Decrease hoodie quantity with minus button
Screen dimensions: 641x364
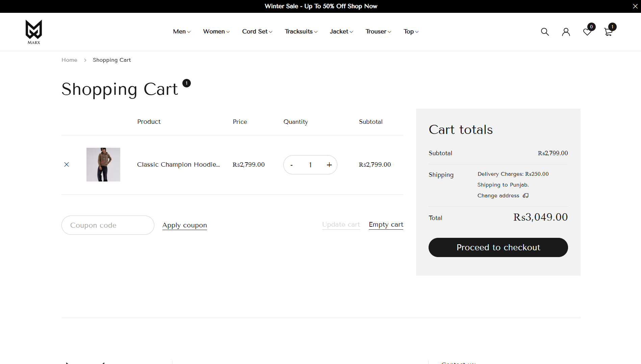(291, 165)
